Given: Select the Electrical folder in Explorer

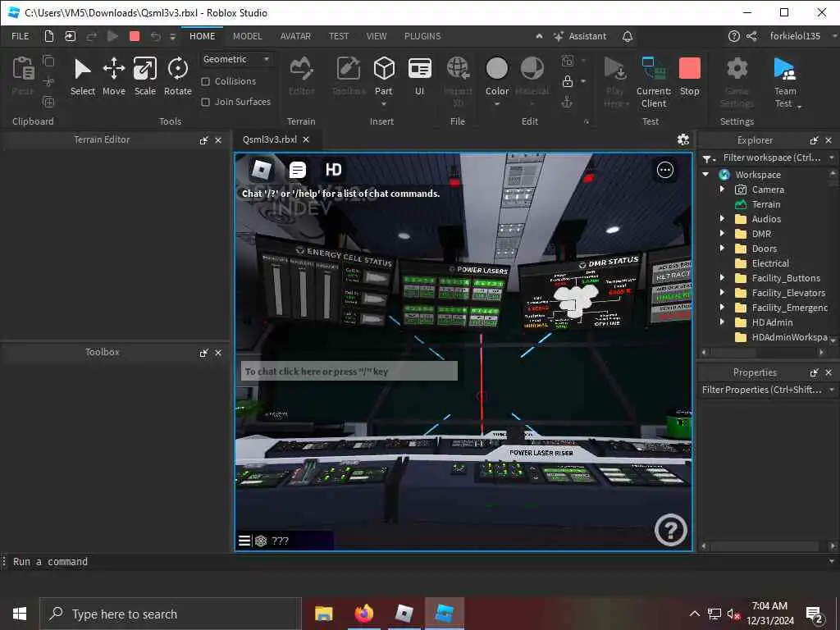Looking at the screenshot, I should (770, 263).
